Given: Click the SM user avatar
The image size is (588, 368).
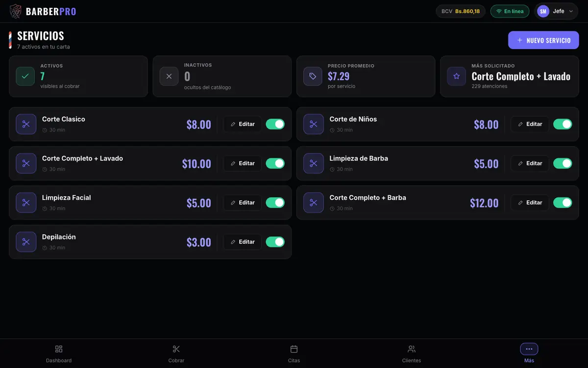Looking at the screenshot, I should [543, 11].
